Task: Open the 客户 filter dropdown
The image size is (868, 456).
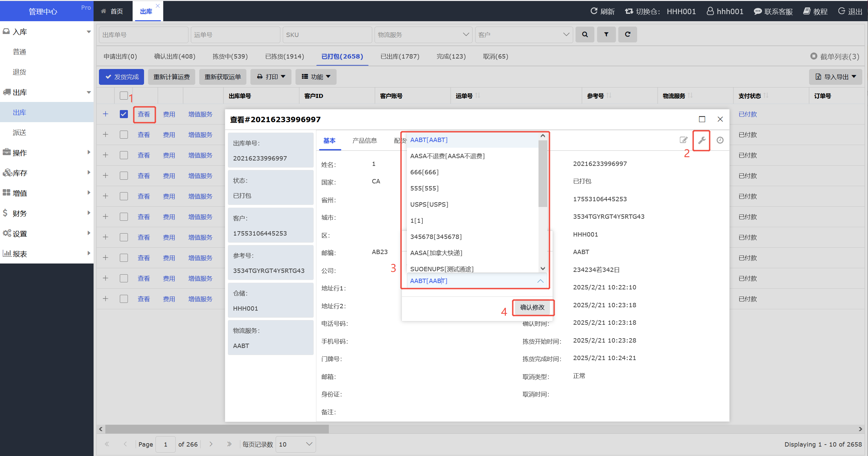Action: point(524,35)
